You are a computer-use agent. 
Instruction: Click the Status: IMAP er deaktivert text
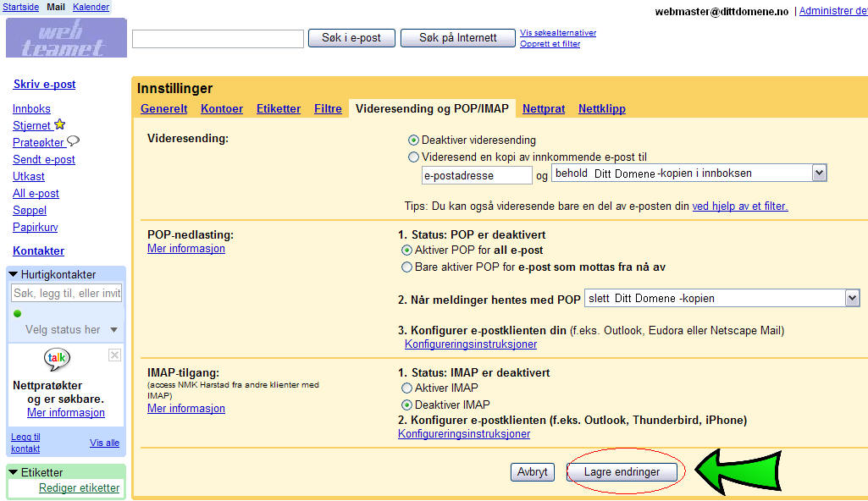480,373
